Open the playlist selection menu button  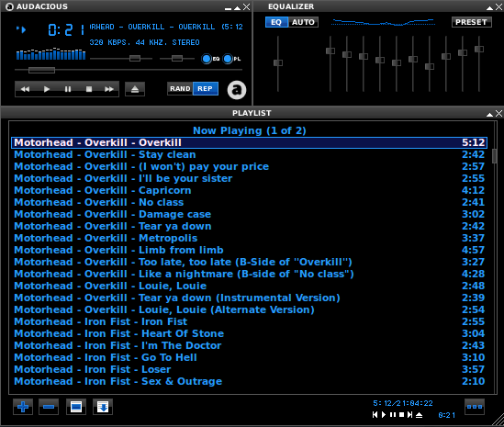tap(76, 407)
